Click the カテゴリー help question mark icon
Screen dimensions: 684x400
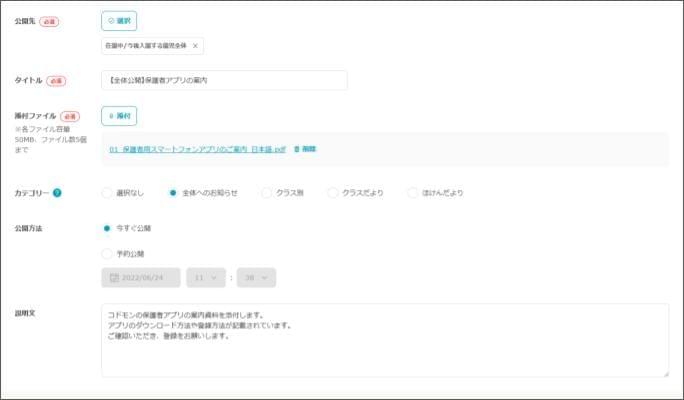pyautogui.click(x=57, y=193)
